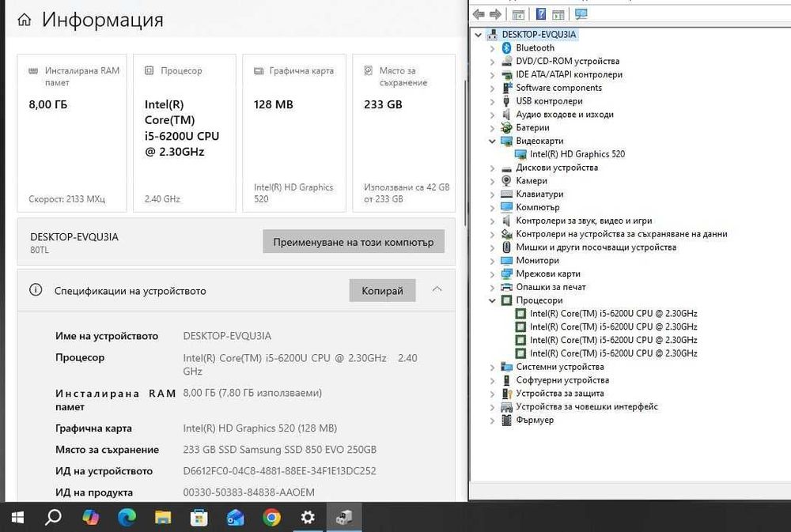Collapse Спецификации на устройството section chevron
Screen dimensions: 791x532
(x=437, y=289)
